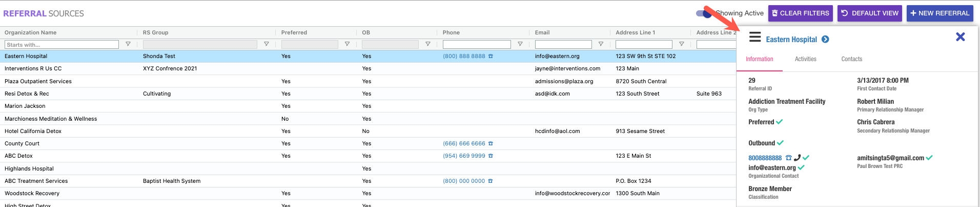Close the Eastern Hospital detail panel

pos(960,37)
